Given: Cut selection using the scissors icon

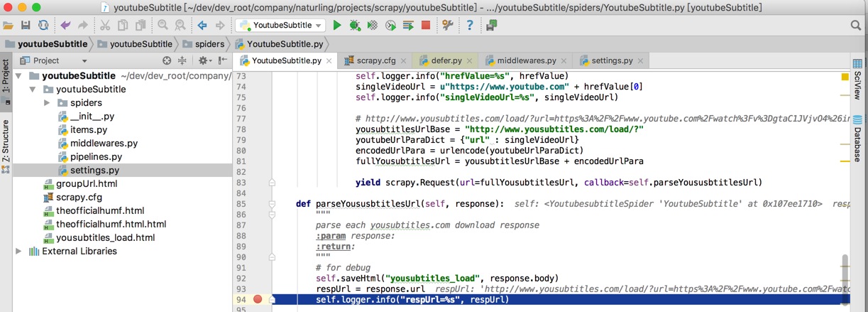Looking at the screenshot, I should point(105,26).
